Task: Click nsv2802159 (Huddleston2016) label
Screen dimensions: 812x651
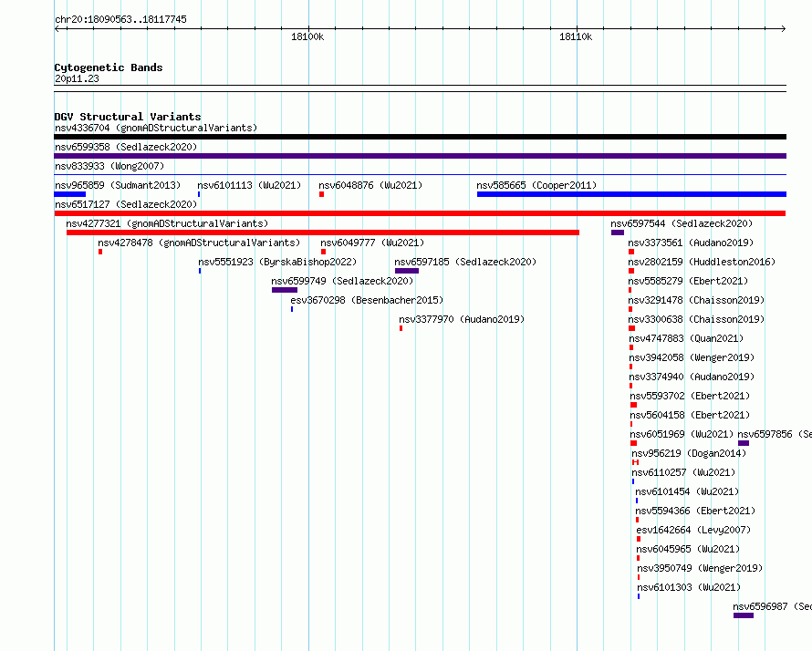Action: (x=702, y=262)
